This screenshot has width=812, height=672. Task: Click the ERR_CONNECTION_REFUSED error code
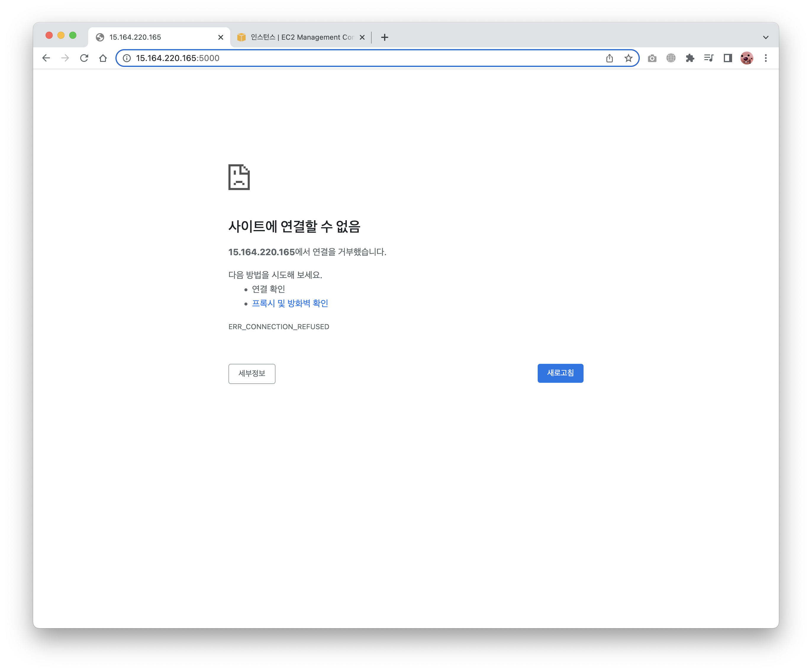[x=279, y=327]
